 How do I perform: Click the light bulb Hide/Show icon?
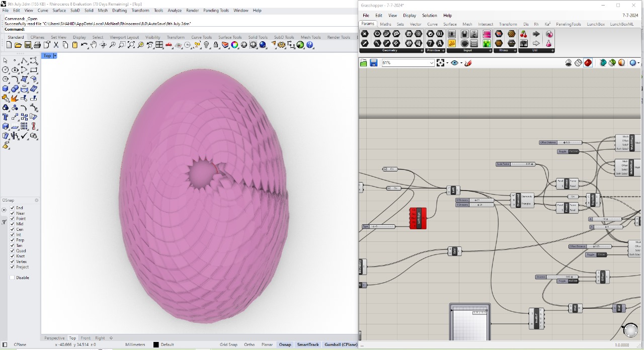point(206,45)
